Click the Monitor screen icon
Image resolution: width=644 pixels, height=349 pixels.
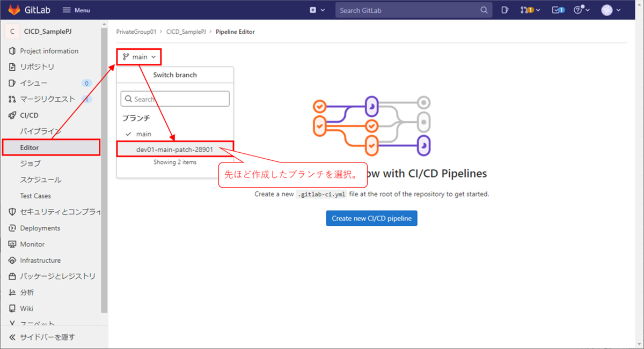12,244
